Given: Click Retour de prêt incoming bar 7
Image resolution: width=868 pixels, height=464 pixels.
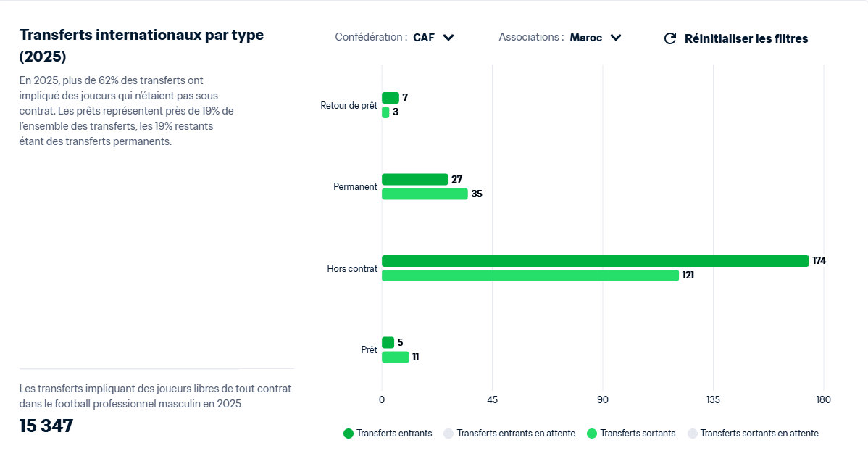Looking at the screenshot, I should coord(390,98).
